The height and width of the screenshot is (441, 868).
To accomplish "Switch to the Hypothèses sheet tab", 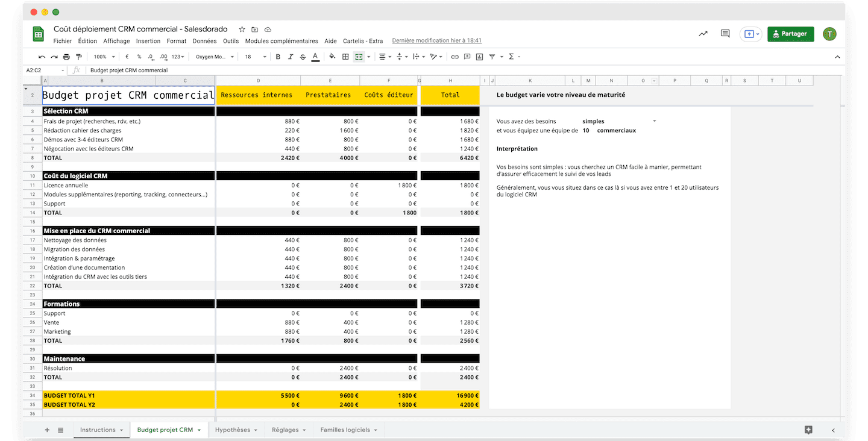I will coord(236,430).
